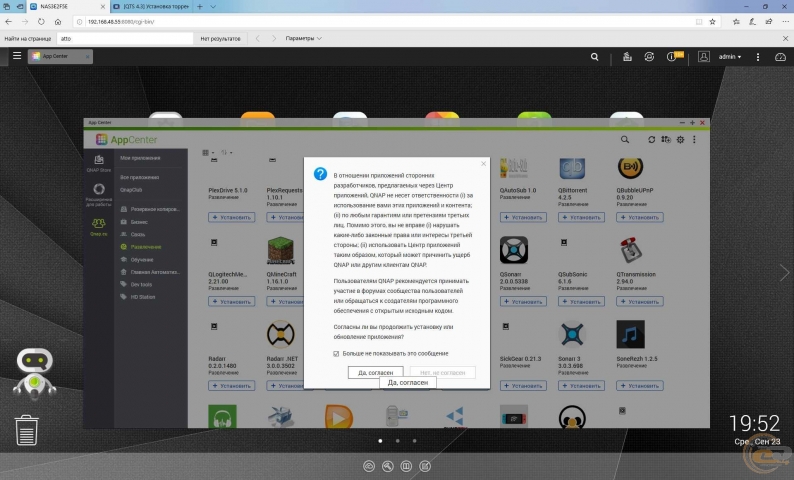Select the QnapClub category

pos(131,190)
